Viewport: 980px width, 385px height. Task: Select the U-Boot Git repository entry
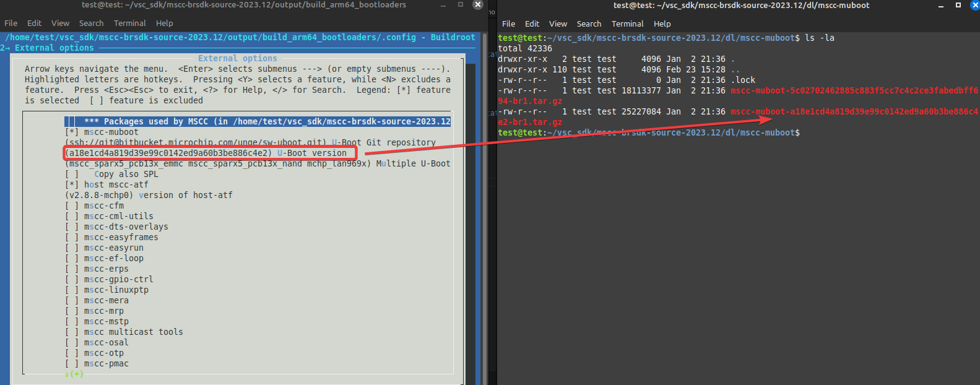tap(250, 142)
